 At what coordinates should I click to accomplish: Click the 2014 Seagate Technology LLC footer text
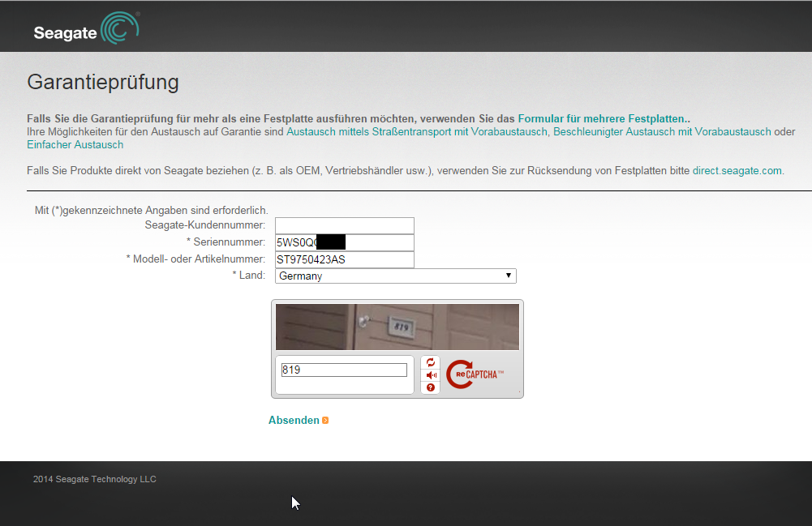[x=94, y=479]
